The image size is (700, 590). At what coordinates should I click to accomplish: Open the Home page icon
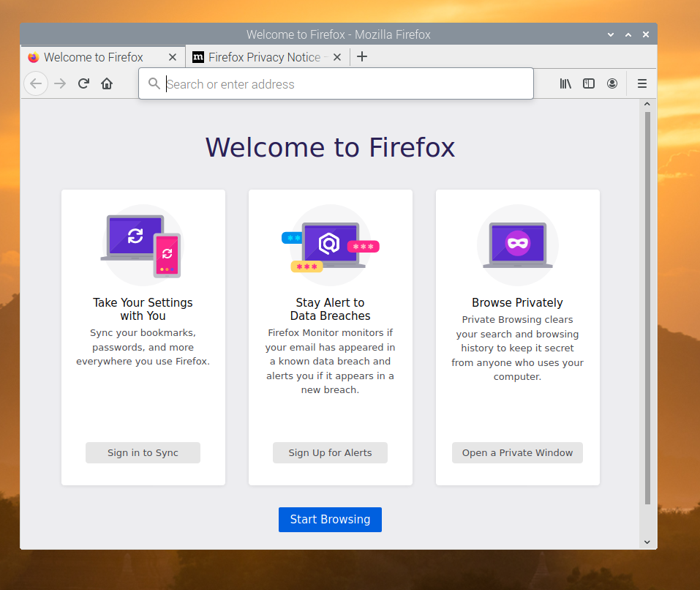tap(107, 83)
